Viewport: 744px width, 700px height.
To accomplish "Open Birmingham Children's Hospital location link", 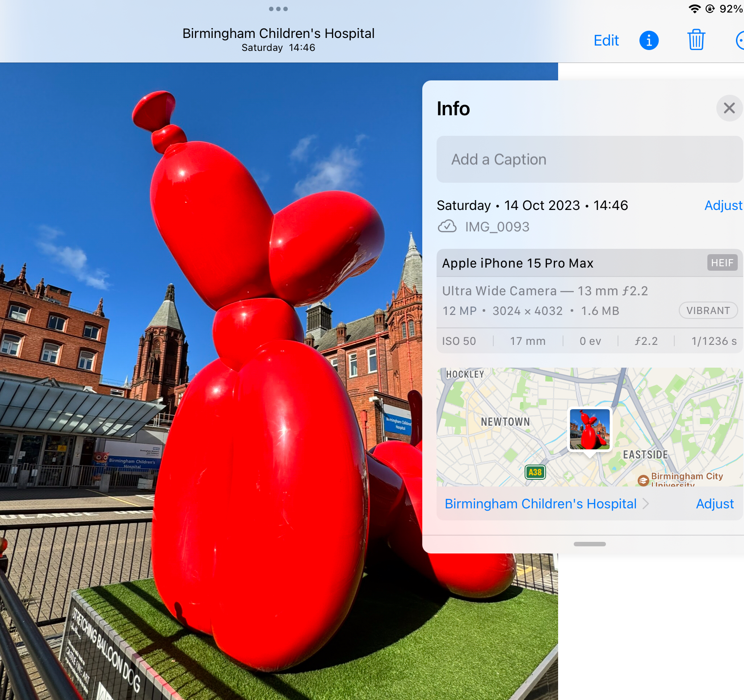I will (541, 504).
